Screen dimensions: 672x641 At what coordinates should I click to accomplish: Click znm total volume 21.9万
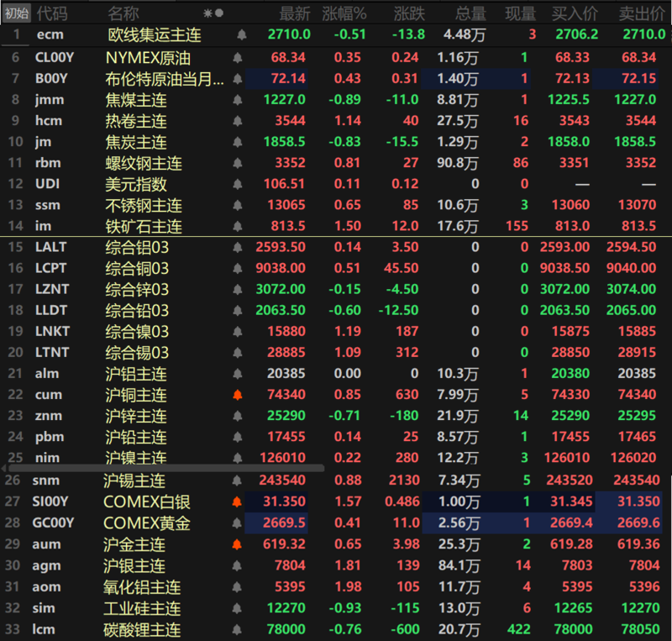pyautogui.click(x=457, y=416)
